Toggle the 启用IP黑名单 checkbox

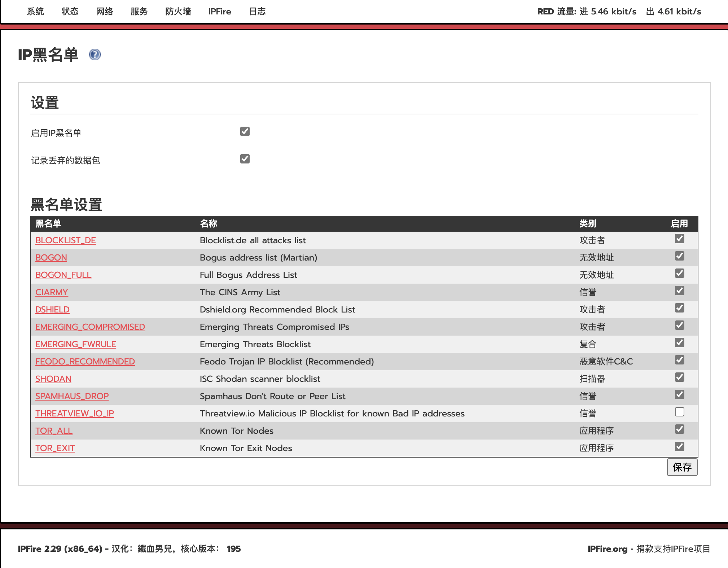(x=245, y=131)
